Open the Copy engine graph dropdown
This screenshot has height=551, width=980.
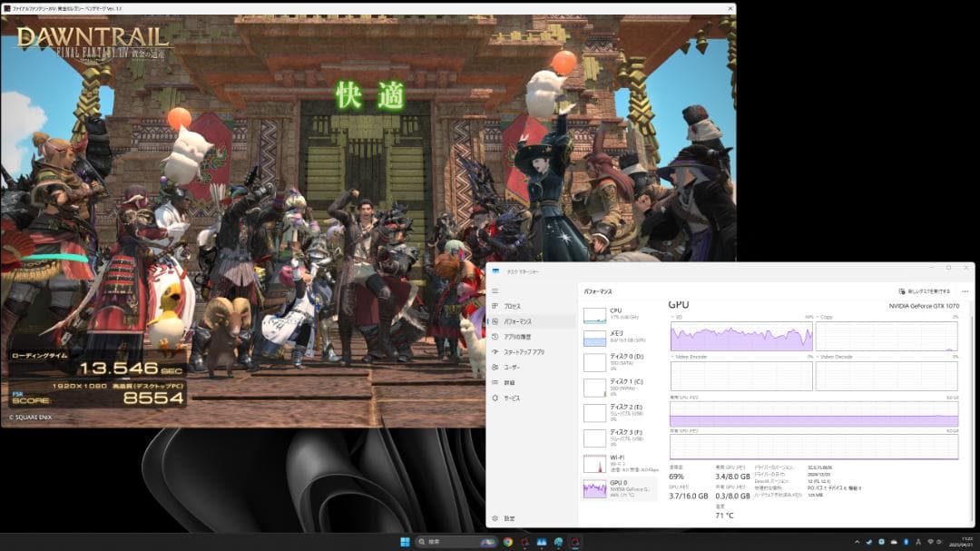click(820, 318)
